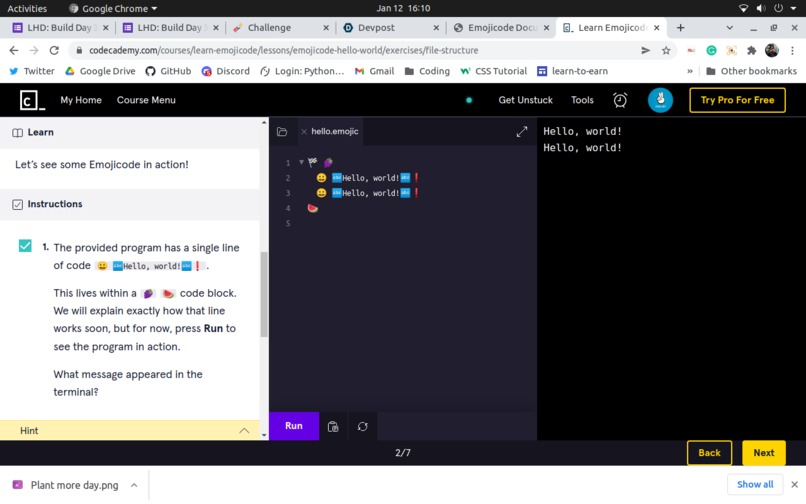
Task: Click the Codecademy logo icon
Action: tap(32, 100)
